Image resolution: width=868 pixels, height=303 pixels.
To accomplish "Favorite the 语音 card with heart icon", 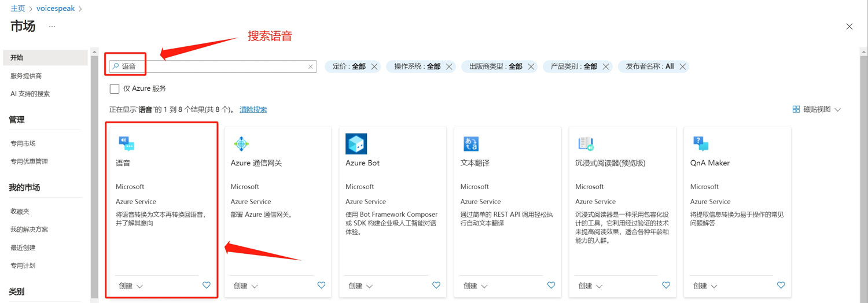I will (207, 285).
